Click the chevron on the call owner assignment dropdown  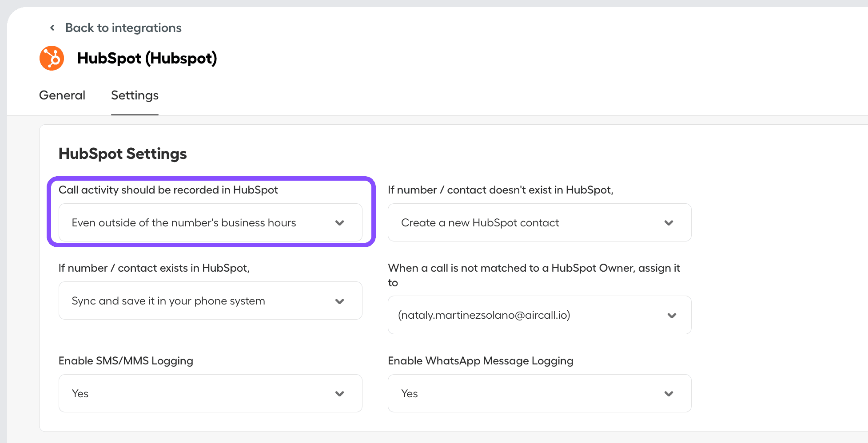pos(672,315)
